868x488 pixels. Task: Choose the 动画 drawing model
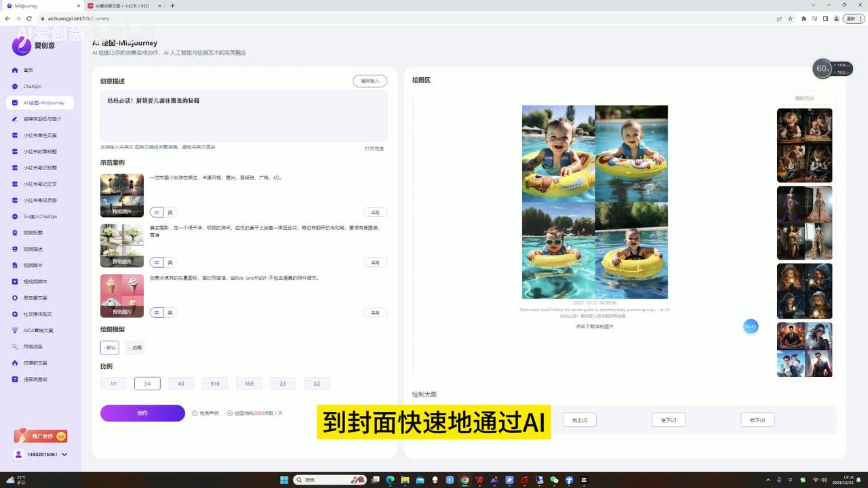[136, 348]
